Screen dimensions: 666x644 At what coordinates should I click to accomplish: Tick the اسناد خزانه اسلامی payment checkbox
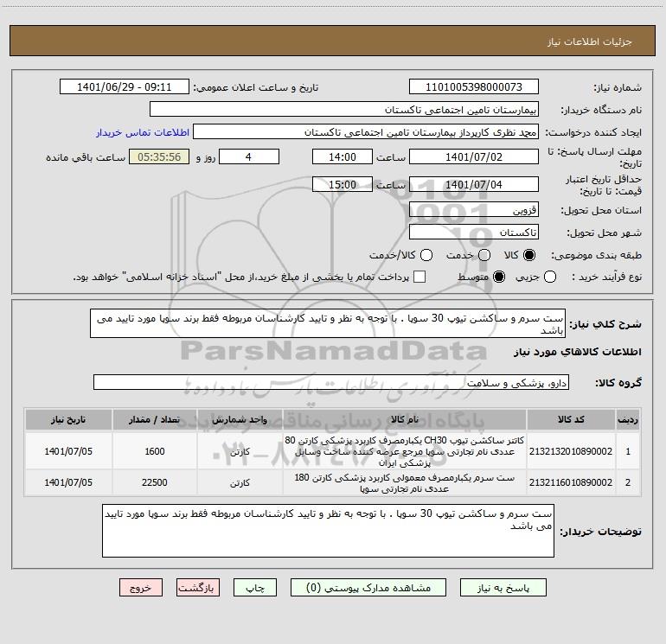(419, 277)
